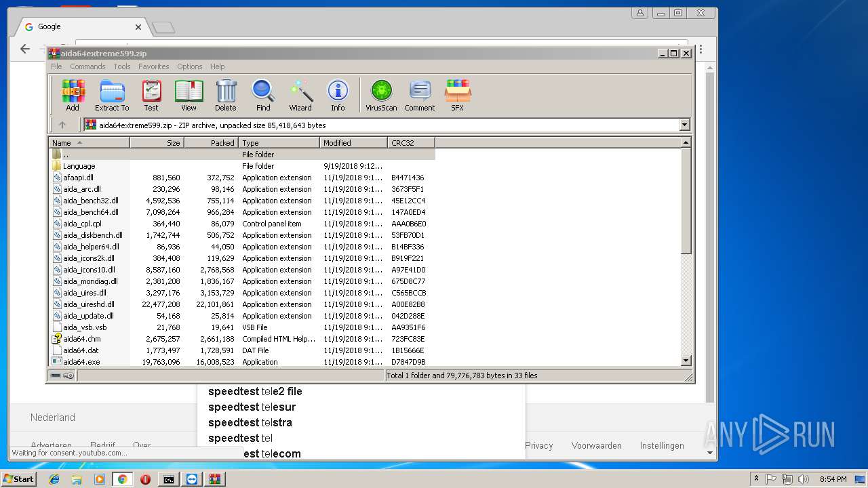Switch to Chrome in the taskbar

(x=122, y=479)
